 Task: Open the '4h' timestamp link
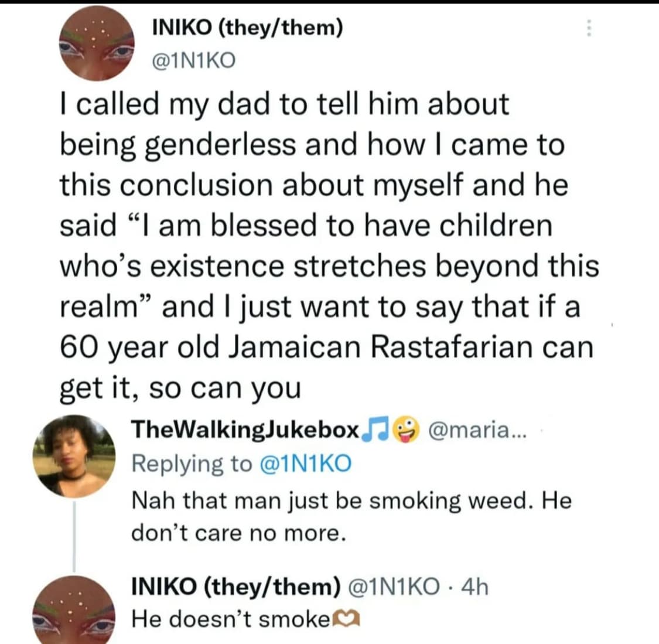tap(474, 586)
